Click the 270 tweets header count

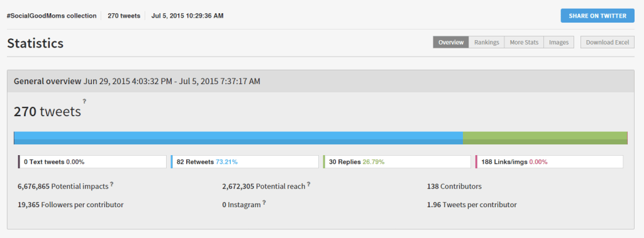click(124, 16)
